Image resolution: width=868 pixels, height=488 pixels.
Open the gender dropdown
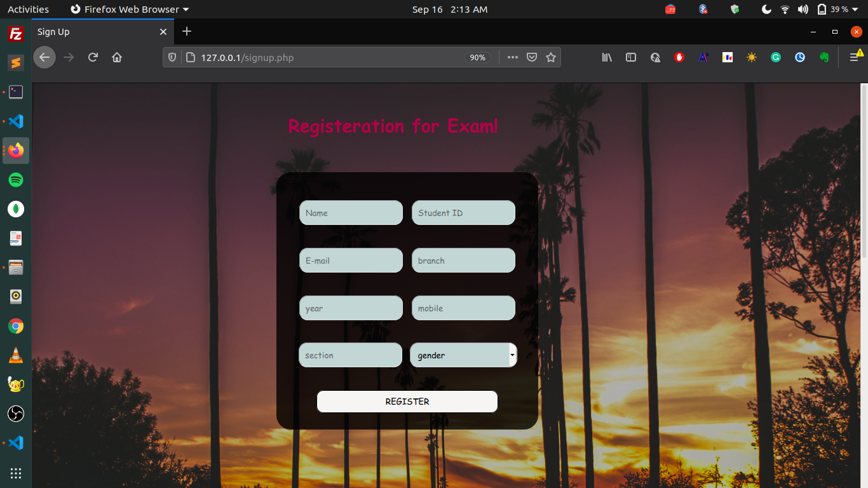pos(463,355)
